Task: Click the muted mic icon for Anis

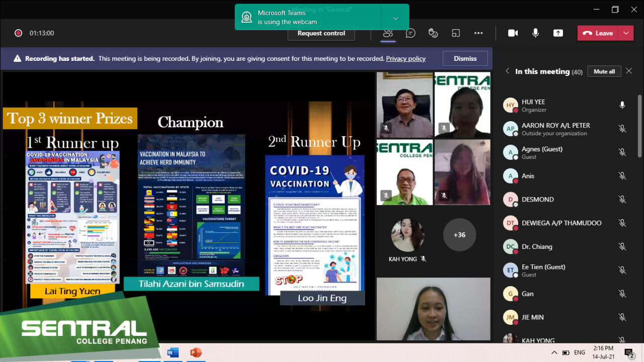Action: coord(622,176)
